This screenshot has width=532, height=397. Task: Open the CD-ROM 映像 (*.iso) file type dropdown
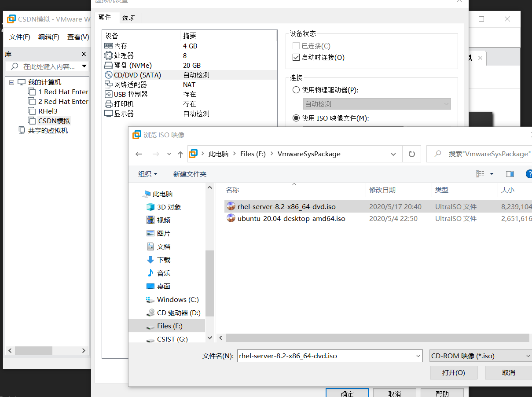click(481, 356)
